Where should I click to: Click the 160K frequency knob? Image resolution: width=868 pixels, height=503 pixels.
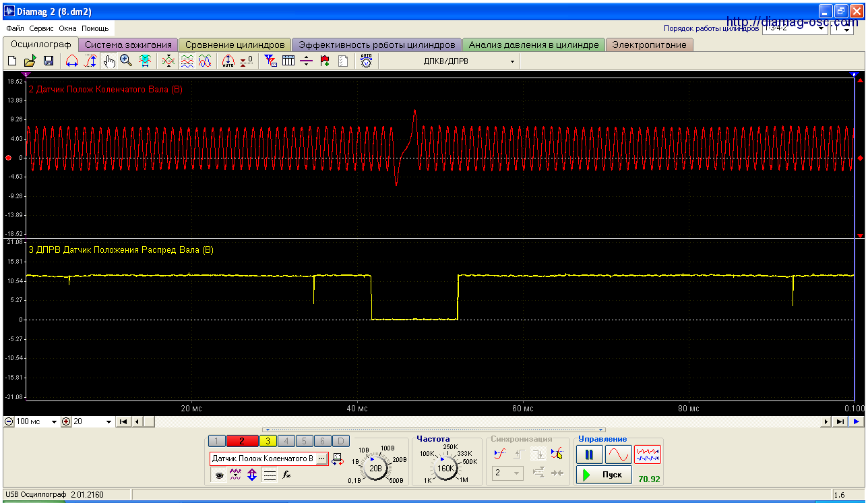coord(445,467)
